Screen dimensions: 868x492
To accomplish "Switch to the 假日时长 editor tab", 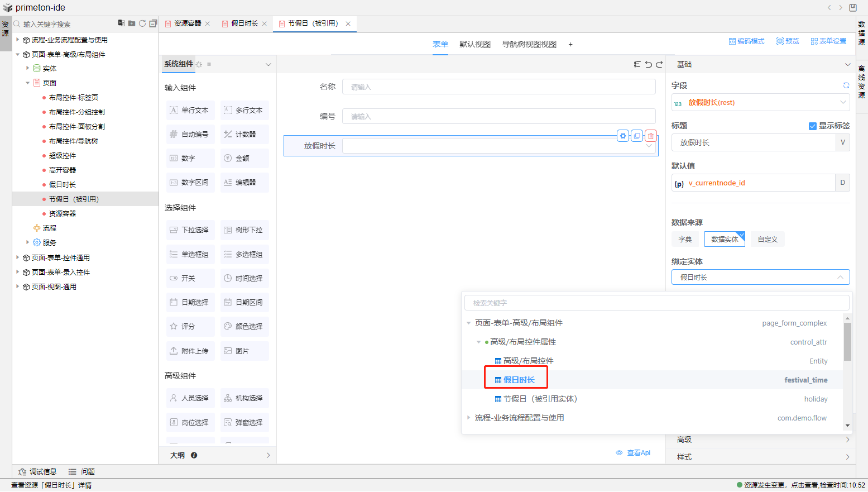I will (x=244, y=23).
